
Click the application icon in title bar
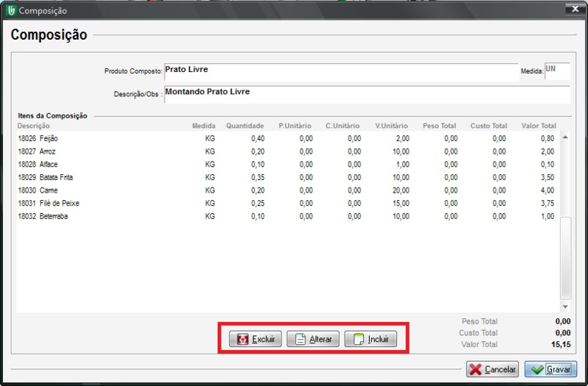pos(10,10)
